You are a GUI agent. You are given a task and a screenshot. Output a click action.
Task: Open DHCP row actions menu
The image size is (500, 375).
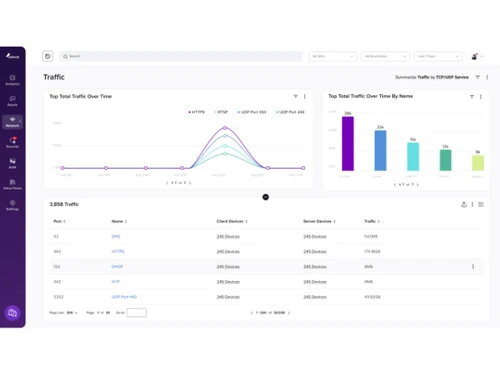(x=473, y=266)
